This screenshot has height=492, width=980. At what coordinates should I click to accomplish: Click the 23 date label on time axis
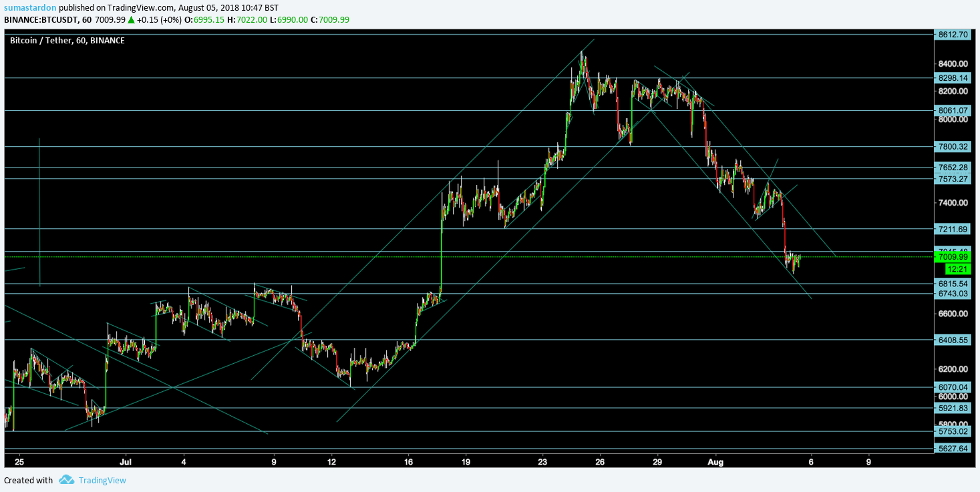542,461
